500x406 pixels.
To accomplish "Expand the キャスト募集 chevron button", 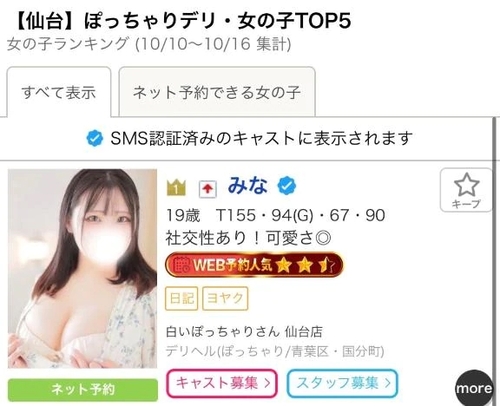I will pos(222,383).
